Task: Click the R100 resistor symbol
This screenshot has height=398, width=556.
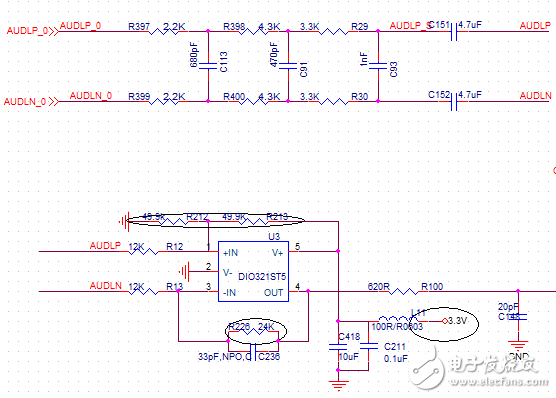Action: (x=404, y=292)
